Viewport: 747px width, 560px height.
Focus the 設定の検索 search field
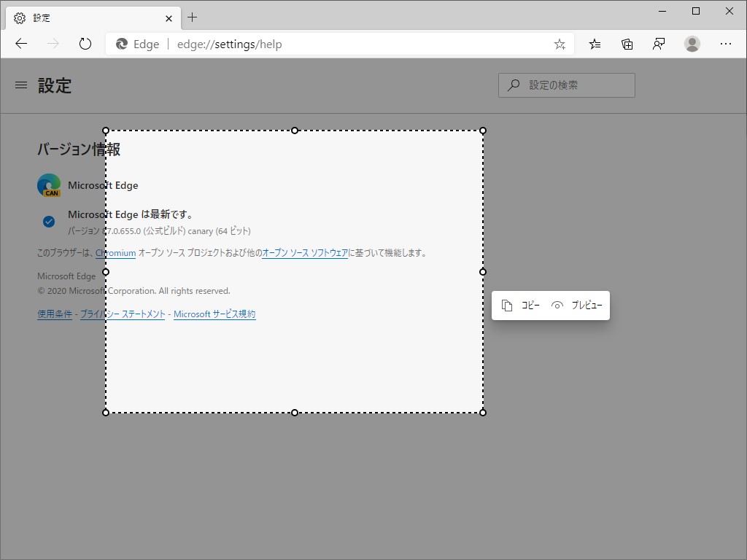566,85
